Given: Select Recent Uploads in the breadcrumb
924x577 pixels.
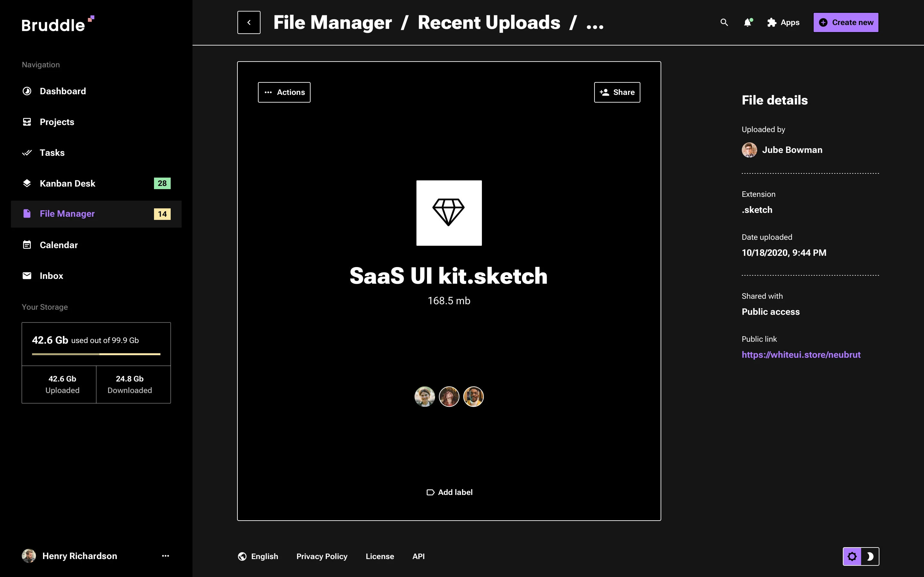Looking at the screenshot, I should coord(489,22).
